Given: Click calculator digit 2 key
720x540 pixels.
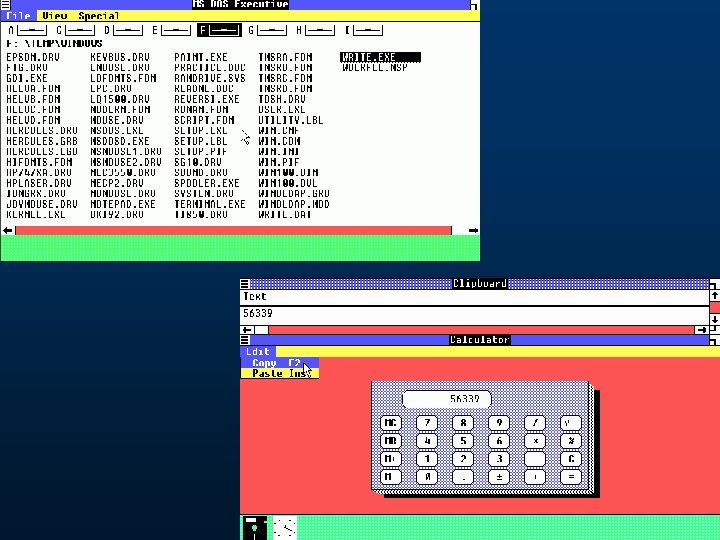Looking at the screenshot, I should point(463,459).
